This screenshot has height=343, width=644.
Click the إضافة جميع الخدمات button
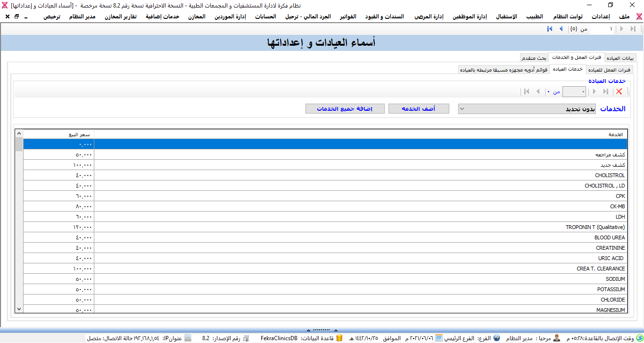point(344,109)
